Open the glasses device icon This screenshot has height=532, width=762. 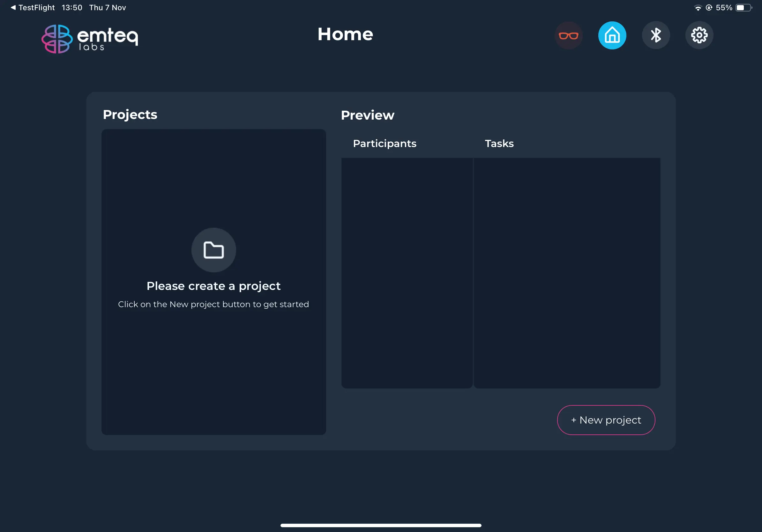click(569, 35)
